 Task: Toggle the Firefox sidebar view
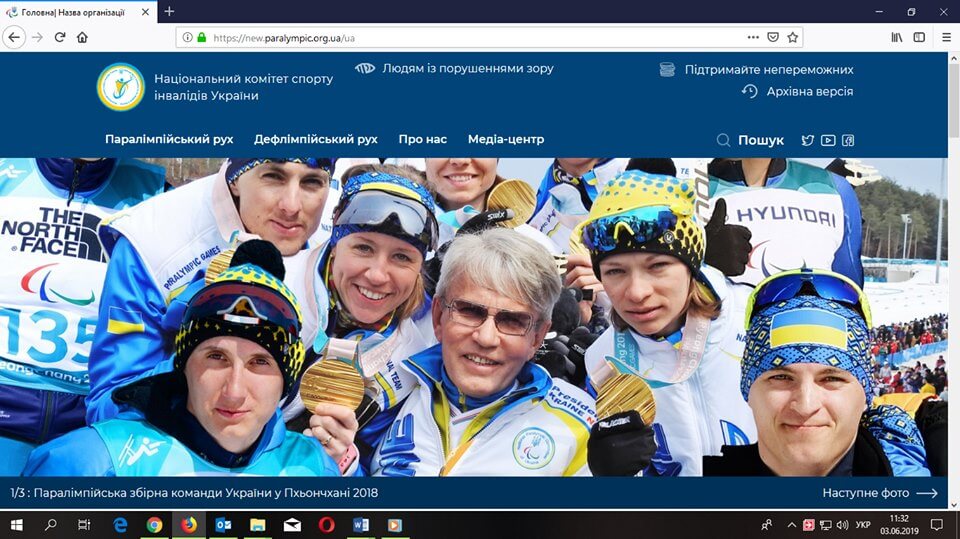pos(919,37)
